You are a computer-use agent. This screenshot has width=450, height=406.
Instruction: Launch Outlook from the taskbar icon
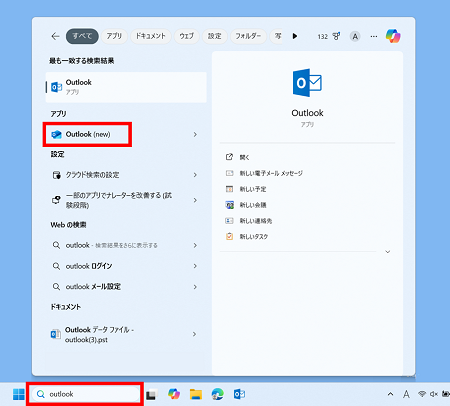pos(239,394)
